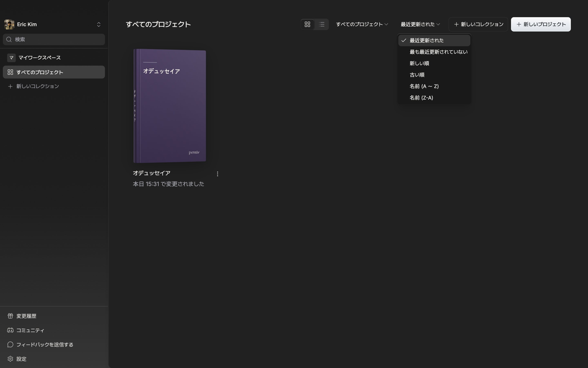Choose 新しい順 from sort menu
588x368 pixels.
tap(434, 63)
